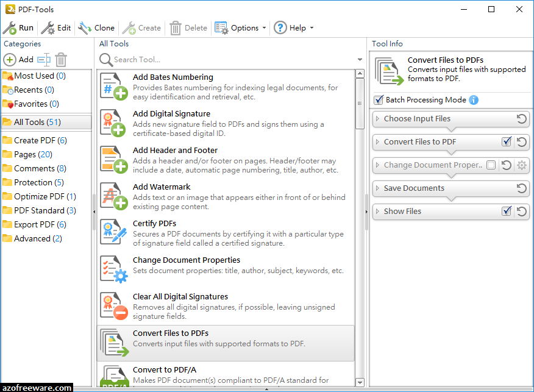Reset the Choose Input Files step
Viewport: 534px width, 392px height.
point(521,118)
